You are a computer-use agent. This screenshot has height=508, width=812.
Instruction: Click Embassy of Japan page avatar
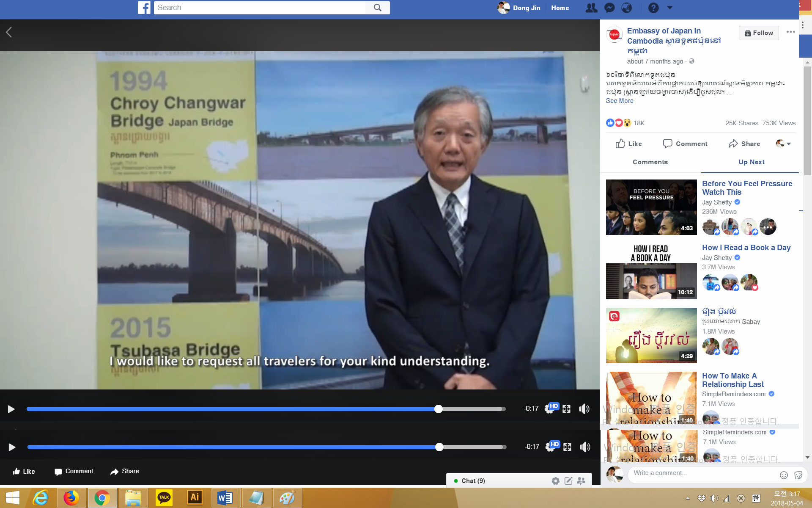[x=614, y=34]
